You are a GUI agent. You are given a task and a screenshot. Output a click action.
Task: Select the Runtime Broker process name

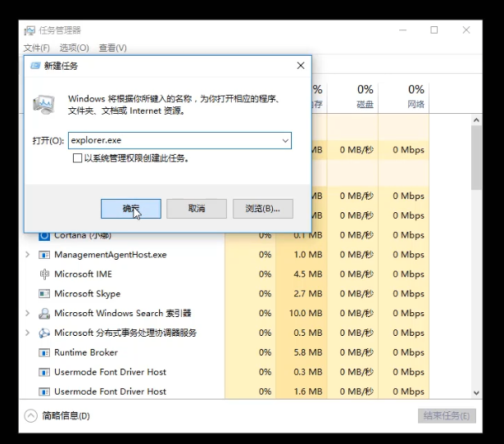click(x=86, y=352)
